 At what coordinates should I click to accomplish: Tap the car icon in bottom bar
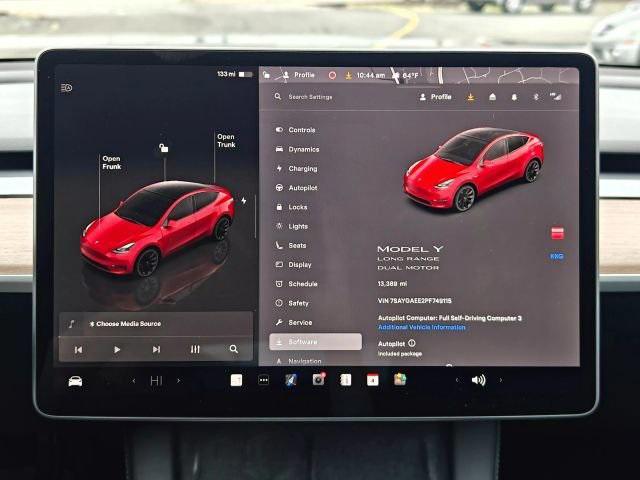[75, 381]
